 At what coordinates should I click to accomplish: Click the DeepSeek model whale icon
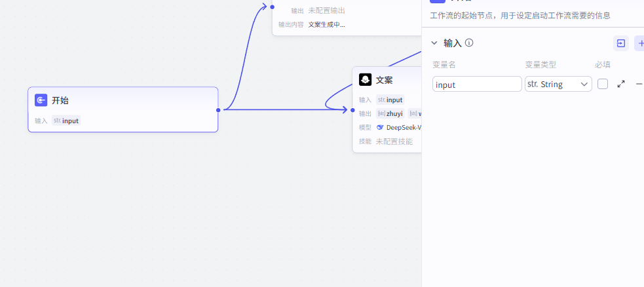click(380, 127)
